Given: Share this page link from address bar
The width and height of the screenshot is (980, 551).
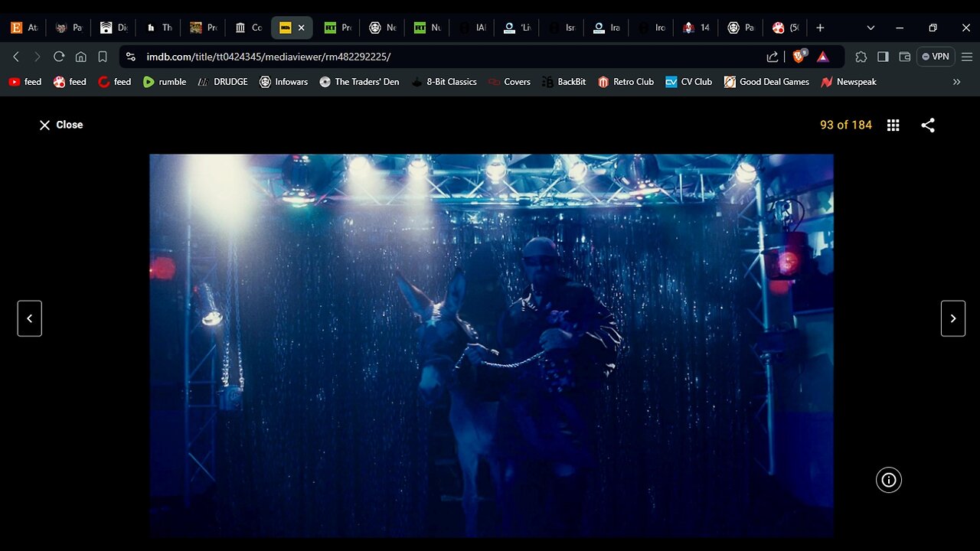Looking at the screenshot, I should (x=773, y=57).
